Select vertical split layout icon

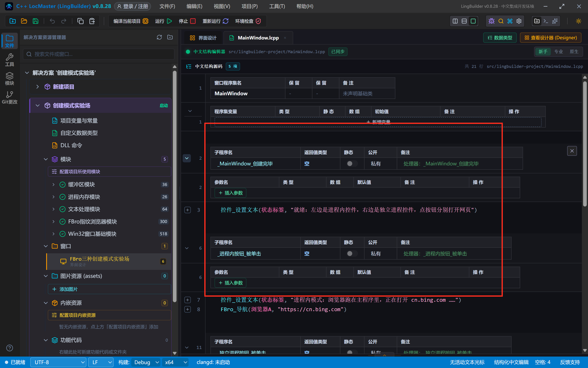[455, 21]
